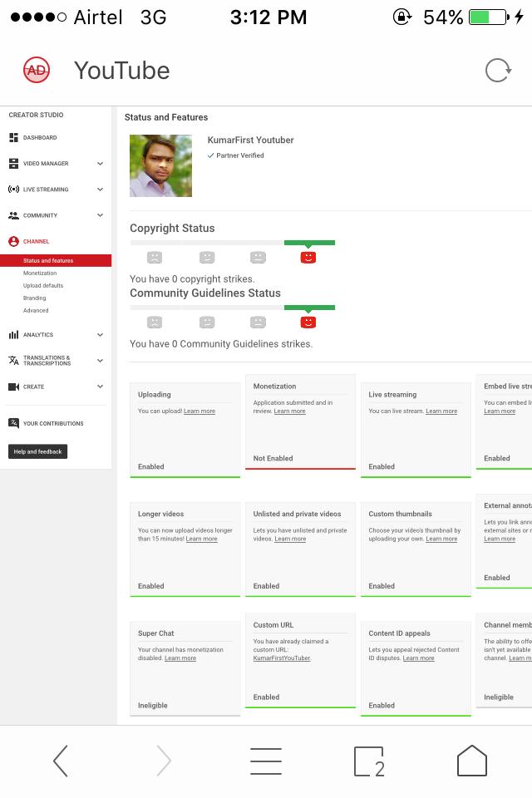Viewport: 532px width, 798px height.
Task: Click Ineligible status in Super Chat card
Action: point(153,706)
